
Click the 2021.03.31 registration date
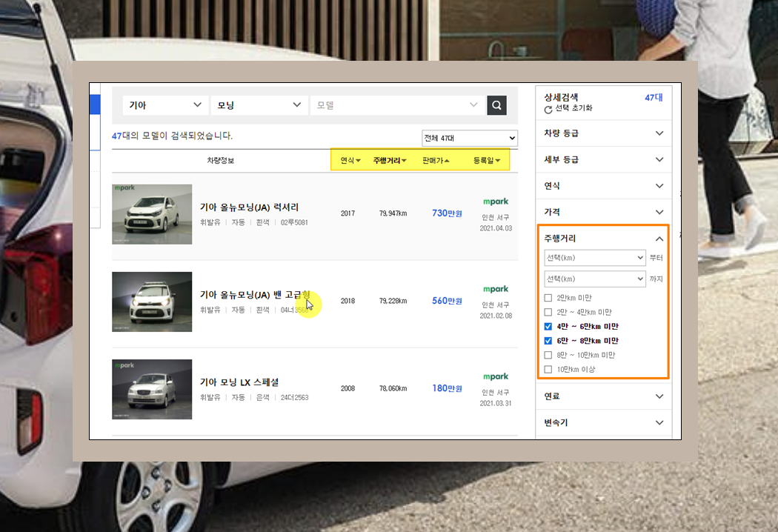click(496, 403)
